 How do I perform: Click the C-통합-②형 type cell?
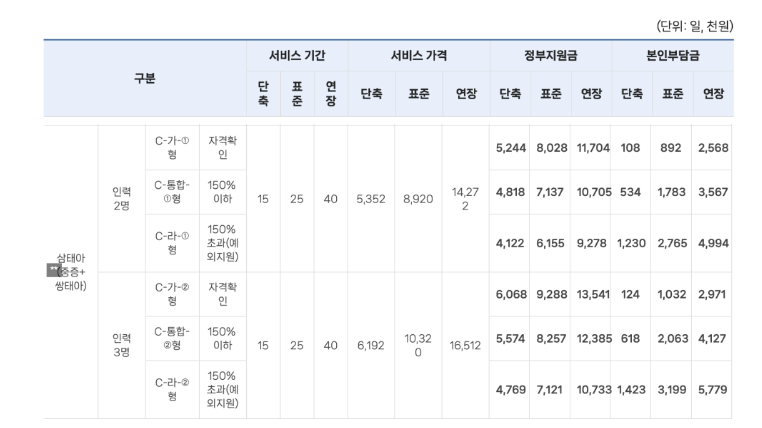[172, 338]
